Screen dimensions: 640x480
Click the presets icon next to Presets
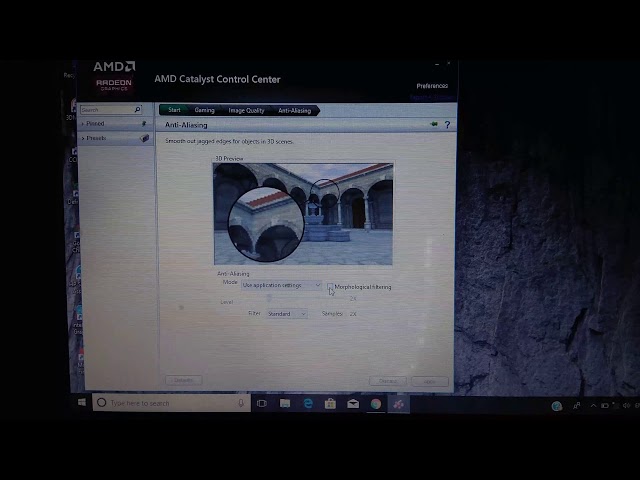coord(144,138)
